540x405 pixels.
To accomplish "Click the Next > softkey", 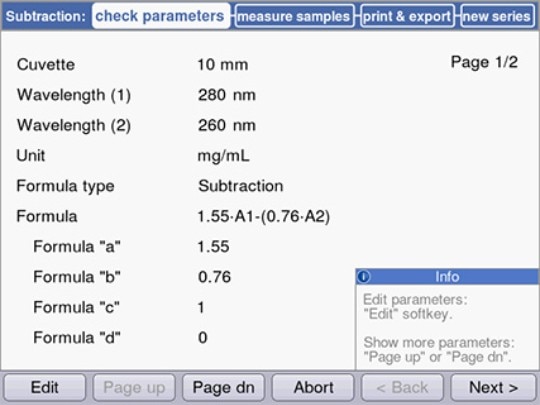I will pyautogui.click(x=493, y=387).
